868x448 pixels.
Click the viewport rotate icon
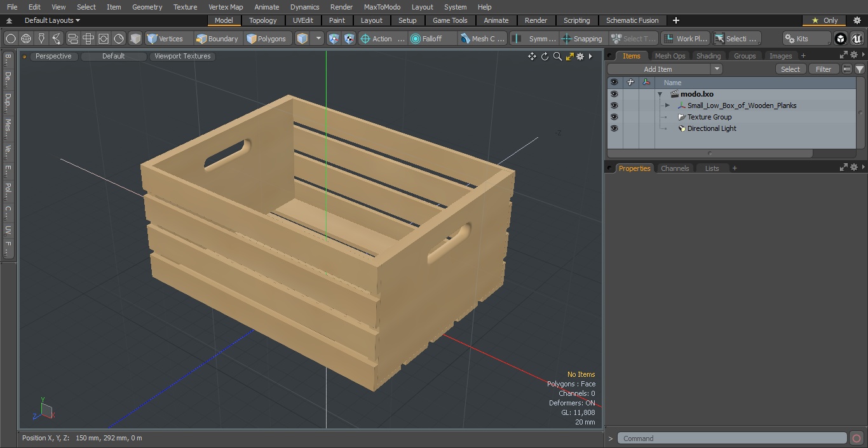(545, 57)
